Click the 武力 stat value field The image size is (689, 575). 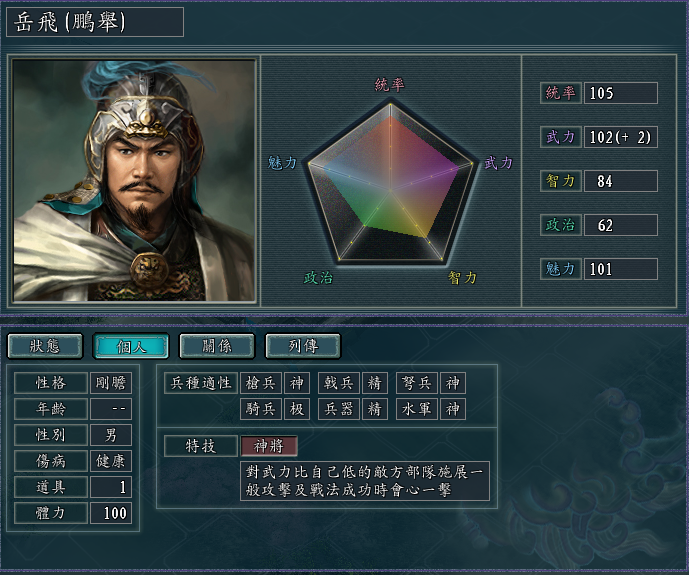620,137
